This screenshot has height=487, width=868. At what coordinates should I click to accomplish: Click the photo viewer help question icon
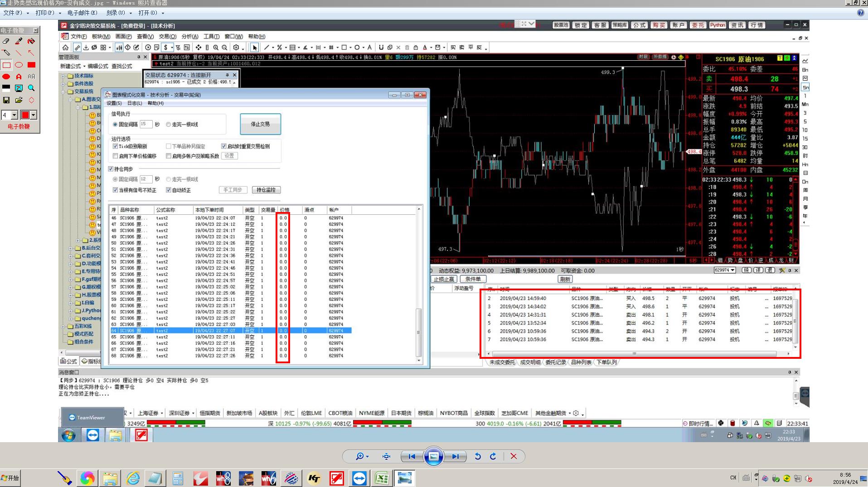coord(860,13)
